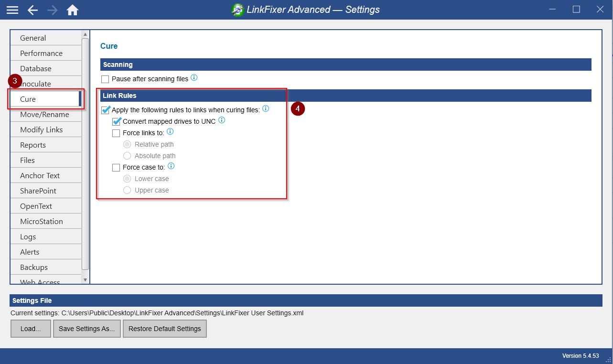The width and height of the screenshot is (613, 364).
Task: Click the sidebar scroll down arrow
Action: (86, 280)
